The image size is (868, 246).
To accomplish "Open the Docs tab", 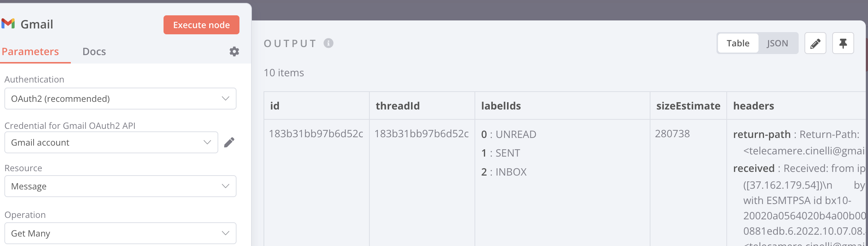I will point(94,51).
